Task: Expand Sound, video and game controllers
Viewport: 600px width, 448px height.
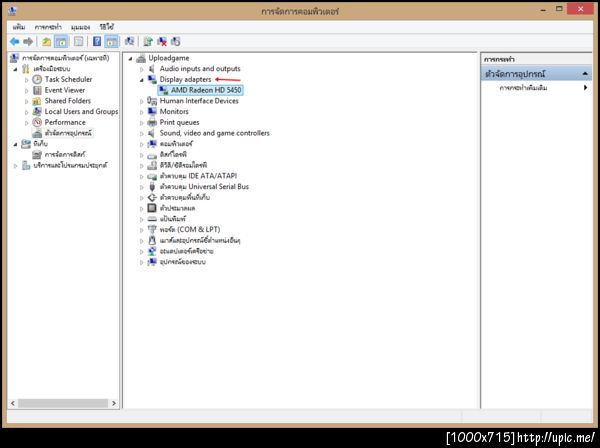Action: 141,134
